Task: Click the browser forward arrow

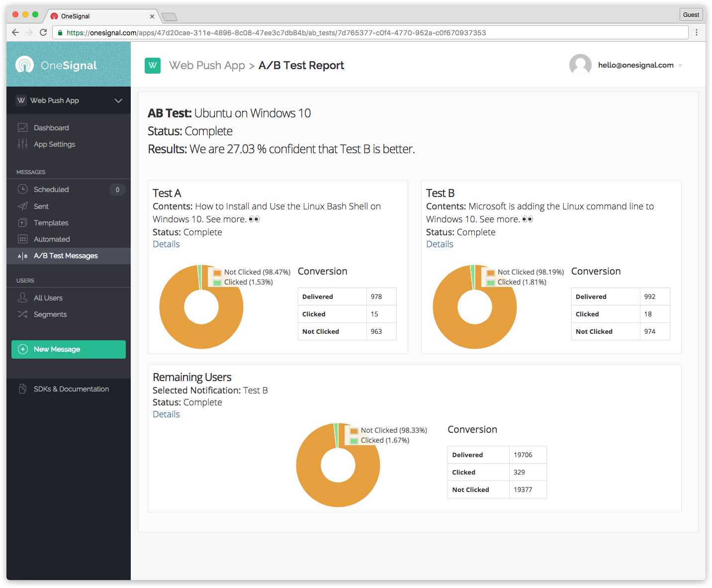Action: click(x=29, y=32)
